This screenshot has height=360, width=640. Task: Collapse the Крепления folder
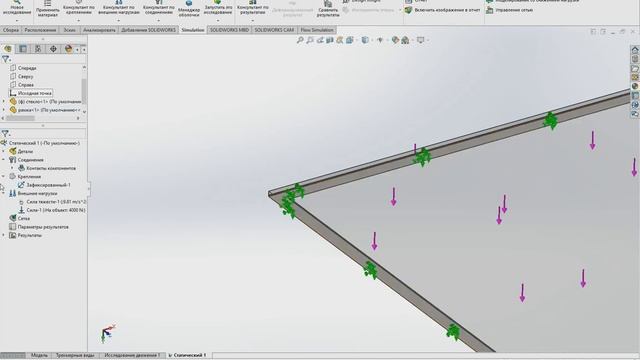coord(4,176)
